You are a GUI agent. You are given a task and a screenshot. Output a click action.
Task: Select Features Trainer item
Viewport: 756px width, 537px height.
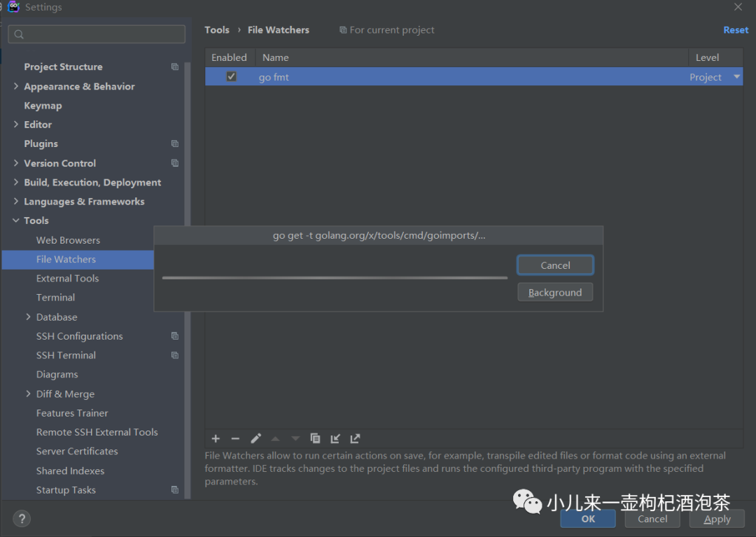coord(72,413)
